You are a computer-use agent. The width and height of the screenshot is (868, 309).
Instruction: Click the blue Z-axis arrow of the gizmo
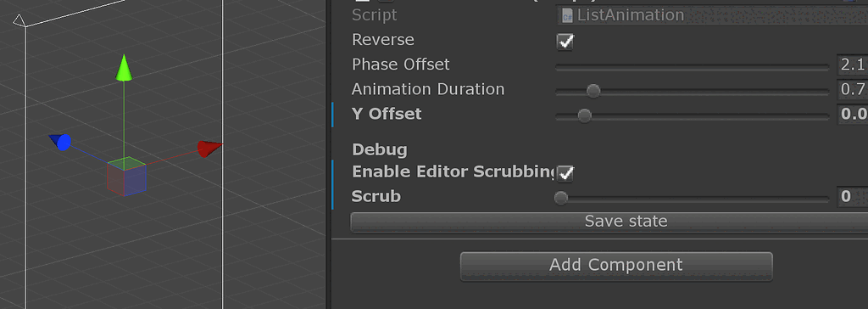click(60, 142)
